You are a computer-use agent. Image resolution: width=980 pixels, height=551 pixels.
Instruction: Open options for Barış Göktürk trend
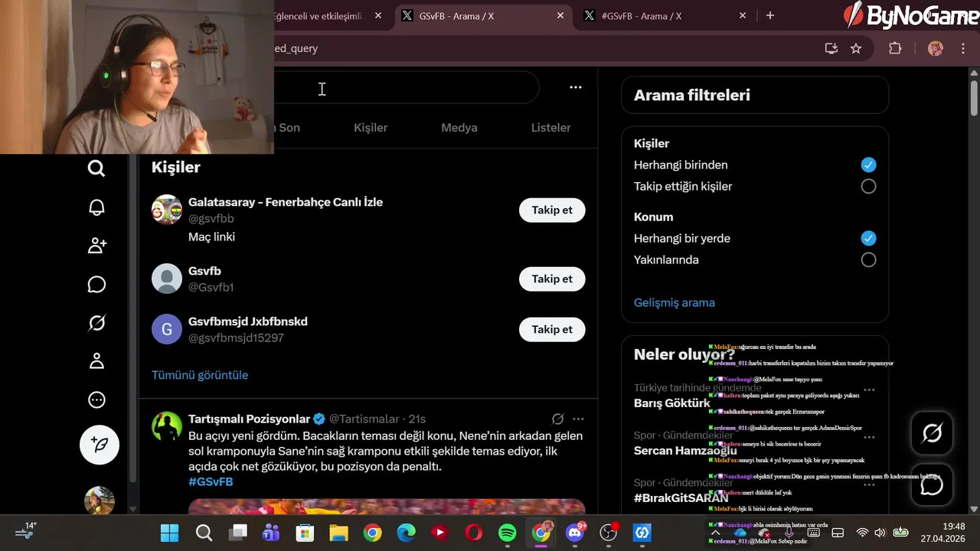point(869,390)
